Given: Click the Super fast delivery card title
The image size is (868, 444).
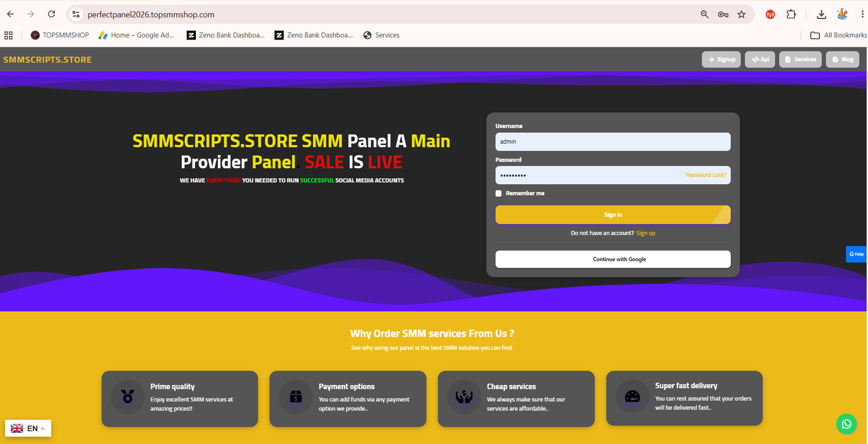Looking at the screenshot, I should (x=686, y=385).
